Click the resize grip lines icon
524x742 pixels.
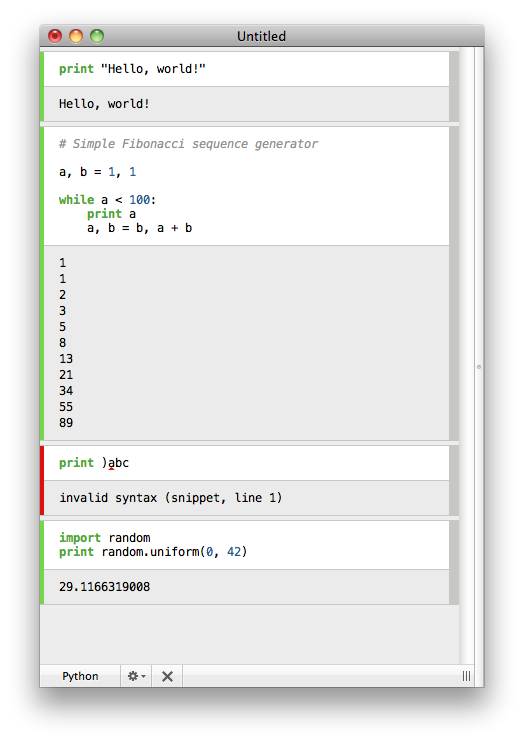(x=466, y=676)
